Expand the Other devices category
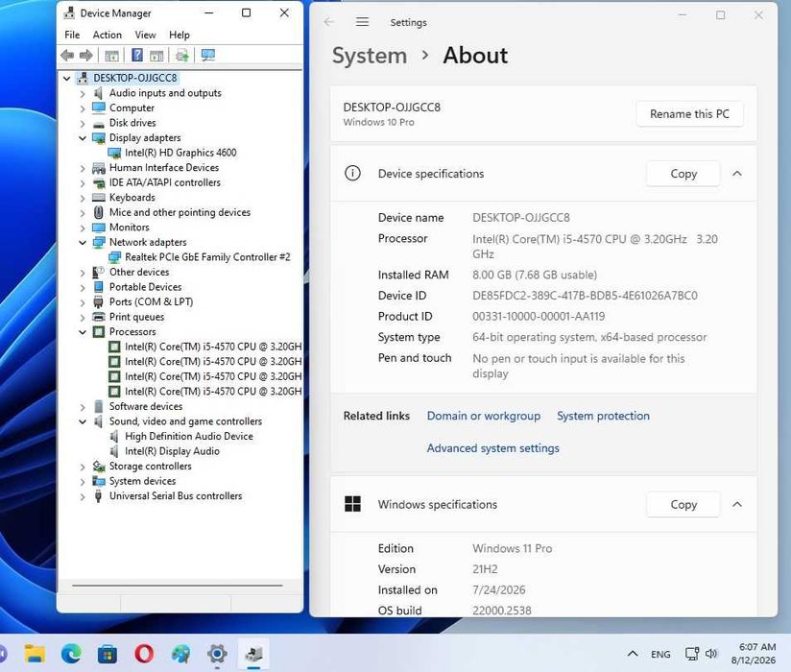 (x=83, y=273)
